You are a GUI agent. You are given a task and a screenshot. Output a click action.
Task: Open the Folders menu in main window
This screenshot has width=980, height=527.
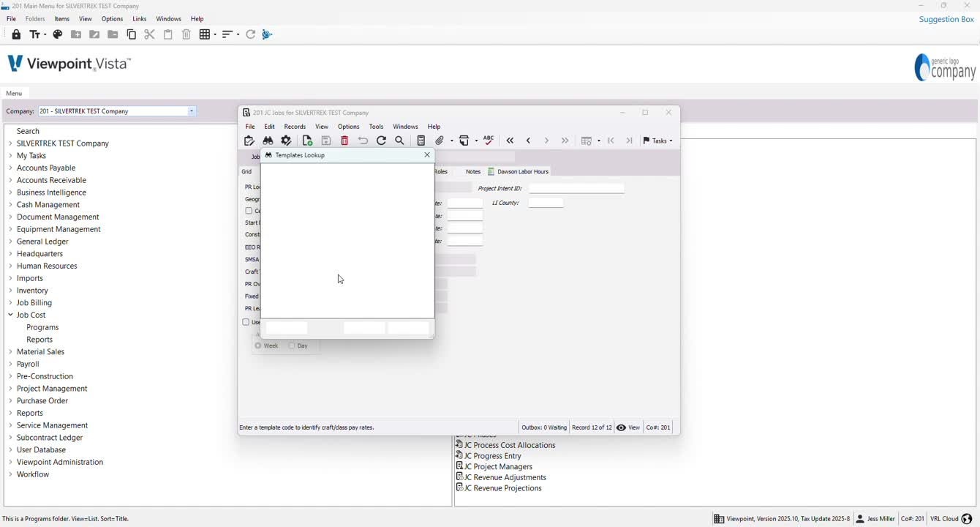35,19
